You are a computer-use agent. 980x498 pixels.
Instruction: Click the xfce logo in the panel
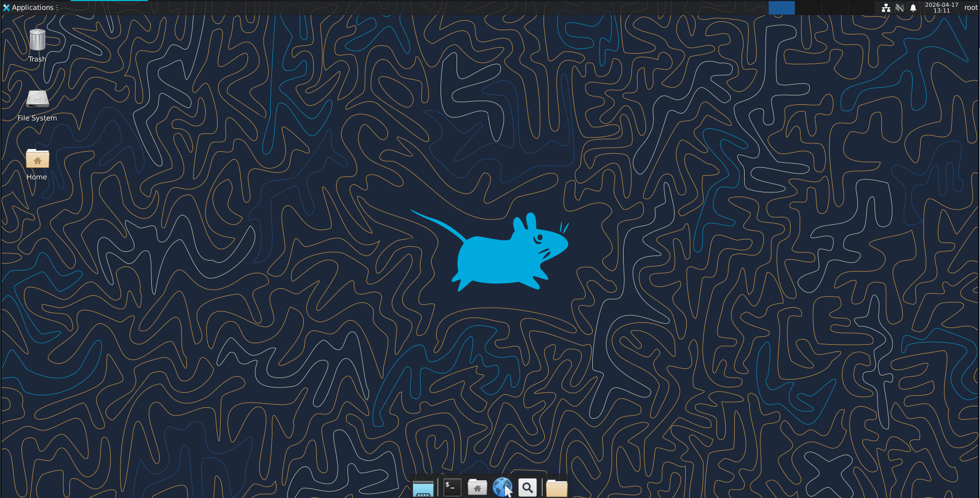[x=6, y=7]
